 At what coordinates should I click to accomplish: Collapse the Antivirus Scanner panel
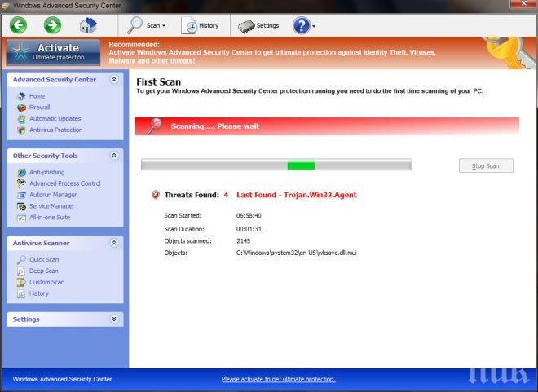(114, 243)
